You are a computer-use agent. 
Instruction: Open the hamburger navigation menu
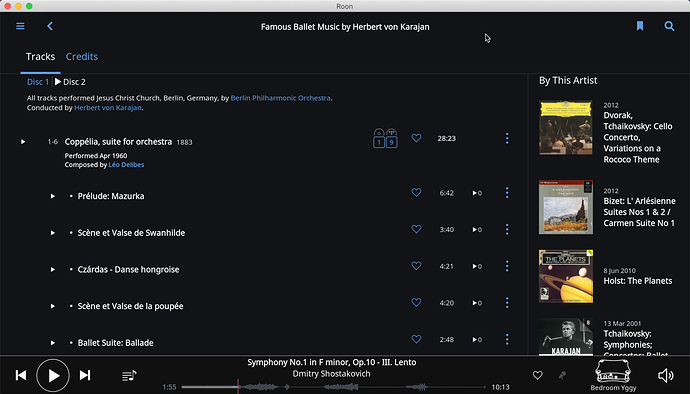coord(20,26)
